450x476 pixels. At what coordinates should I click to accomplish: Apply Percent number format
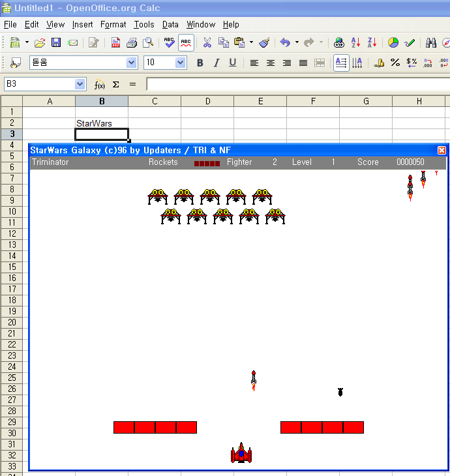[395, 63]
